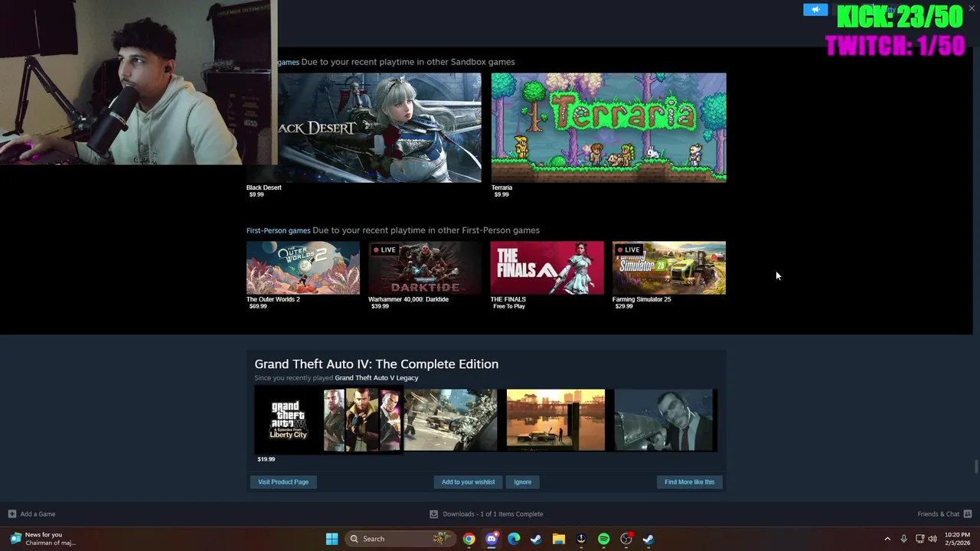This screenshot has width=980, height=551.
Task: Open the Terraria banner image
Action: click(609, 128)
